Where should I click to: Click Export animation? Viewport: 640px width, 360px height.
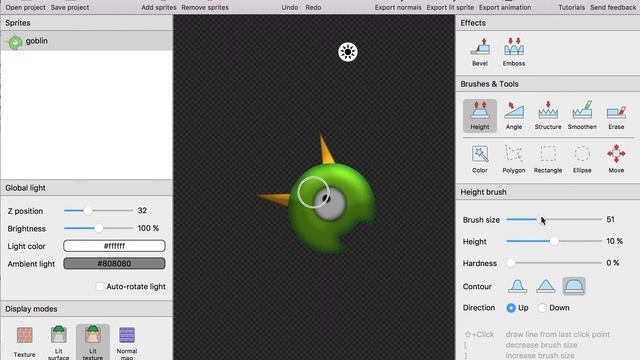click(505, 7)
